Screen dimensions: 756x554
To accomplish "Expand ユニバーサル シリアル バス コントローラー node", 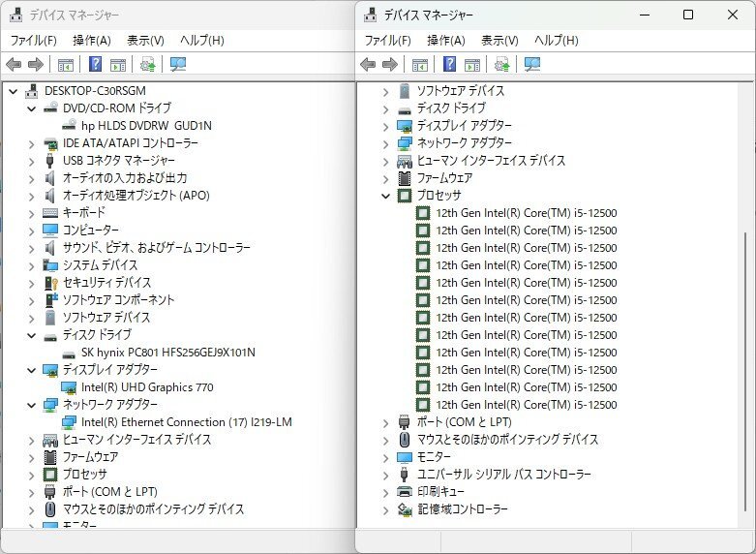I will click(385, 475).
